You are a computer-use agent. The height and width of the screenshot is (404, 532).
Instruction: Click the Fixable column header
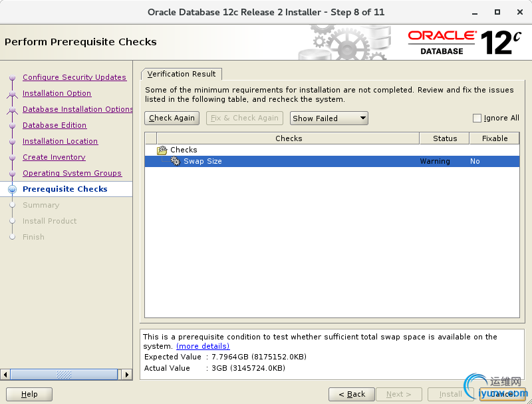pyautogui.click(x=494, y=138)
